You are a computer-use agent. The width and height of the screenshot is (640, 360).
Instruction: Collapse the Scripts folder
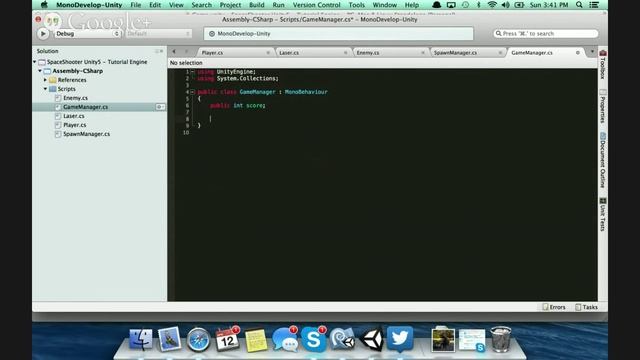[45, 89]
